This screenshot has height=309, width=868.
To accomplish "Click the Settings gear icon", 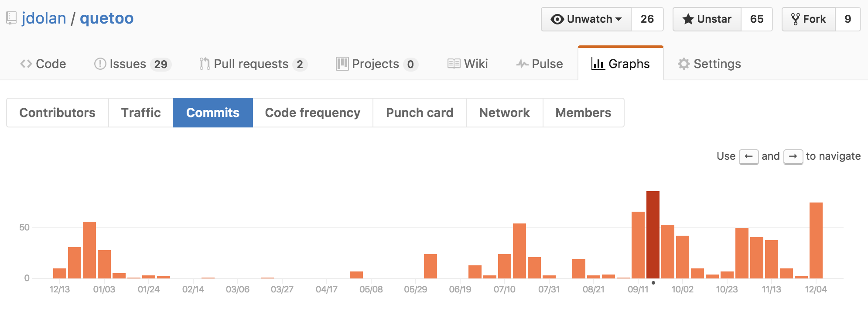I will 683,64.
